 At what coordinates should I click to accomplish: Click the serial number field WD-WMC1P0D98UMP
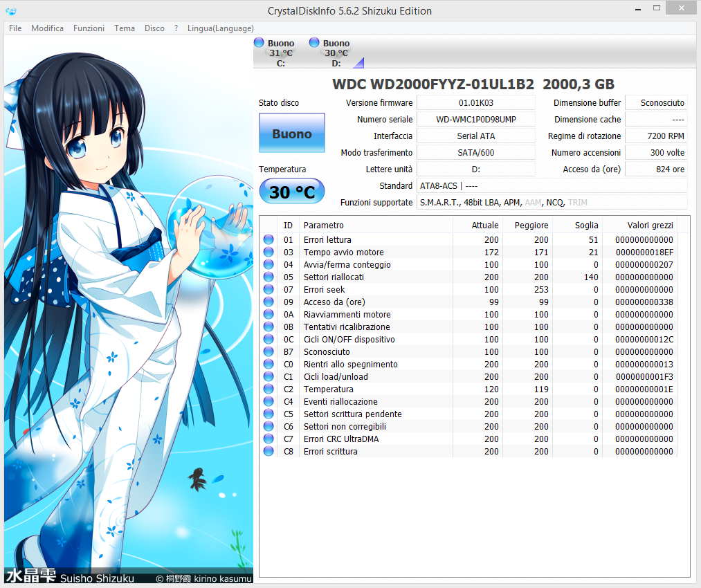(x=476, y=119)
